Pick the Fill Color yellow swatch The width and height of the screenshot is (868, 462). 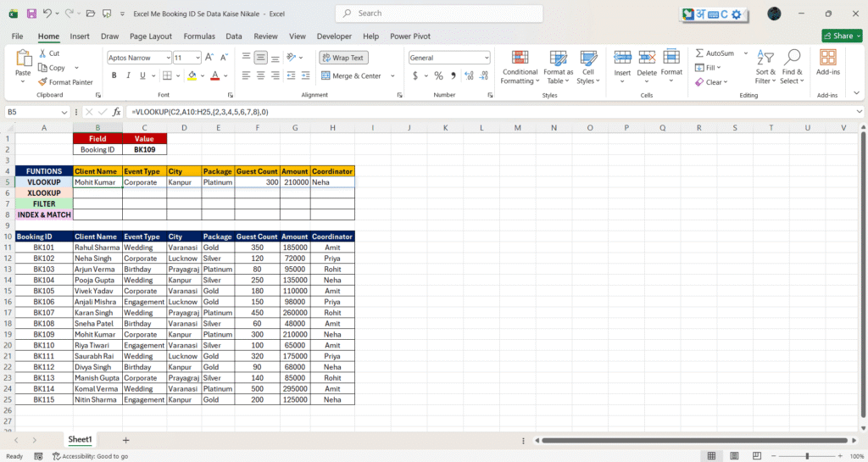pyautogui.click(x=192, y=75)
